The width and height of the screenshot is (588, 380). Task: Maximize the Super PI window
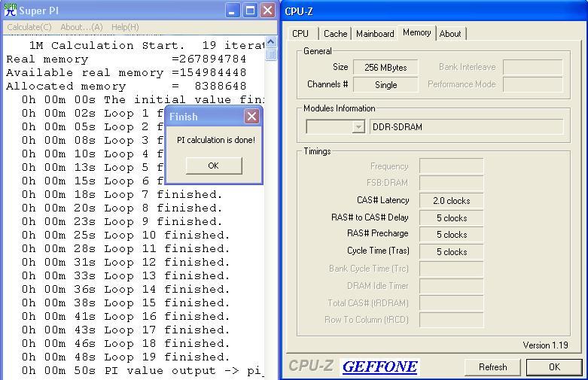[250, 10]
